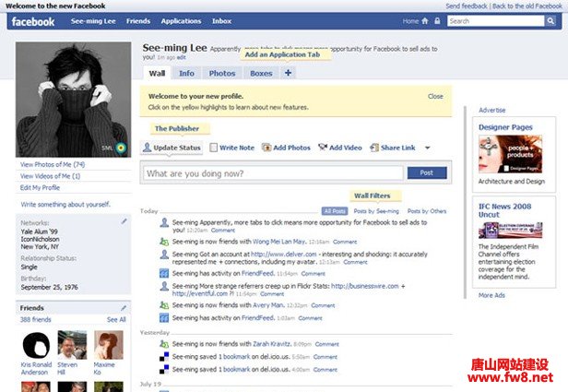Open IFC News 2008 Uncut ad title

click(504, 210)
